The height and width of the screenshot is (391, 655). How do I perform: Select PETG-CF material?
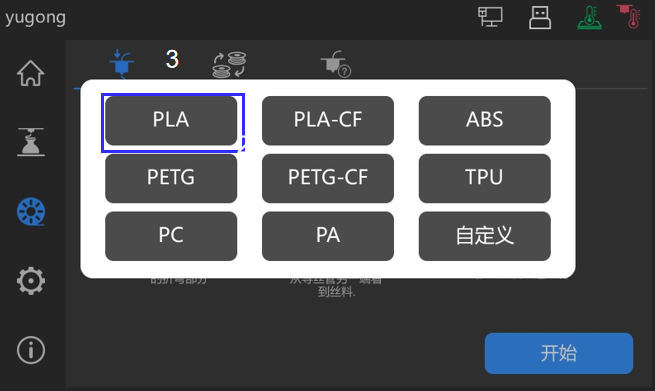[x=328, y=178]
